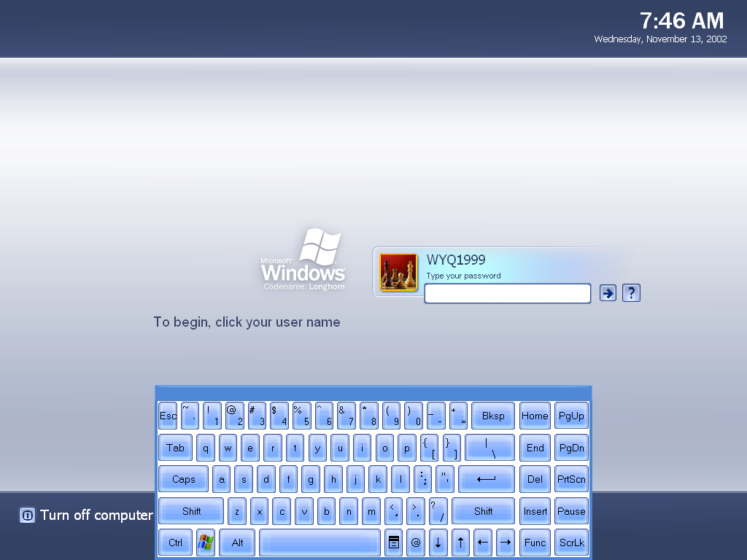
Task: Tap the w key
Action: (228, 448)
